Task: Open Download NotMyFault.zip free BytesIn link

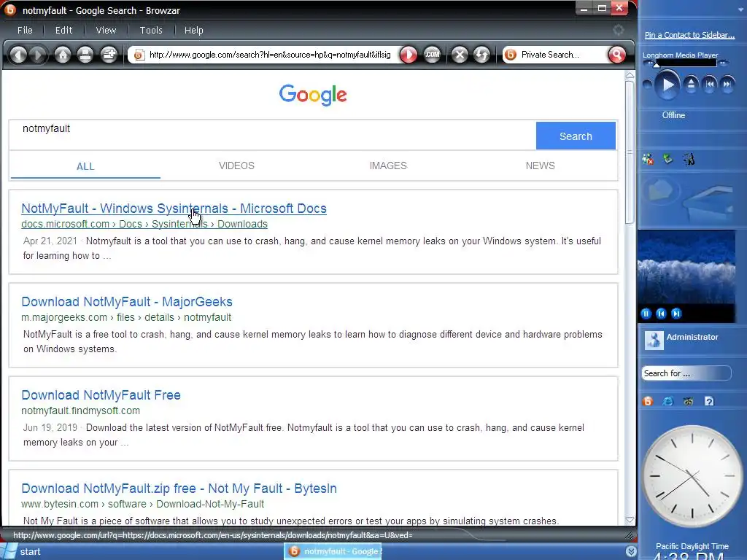Action: [179, 489]
